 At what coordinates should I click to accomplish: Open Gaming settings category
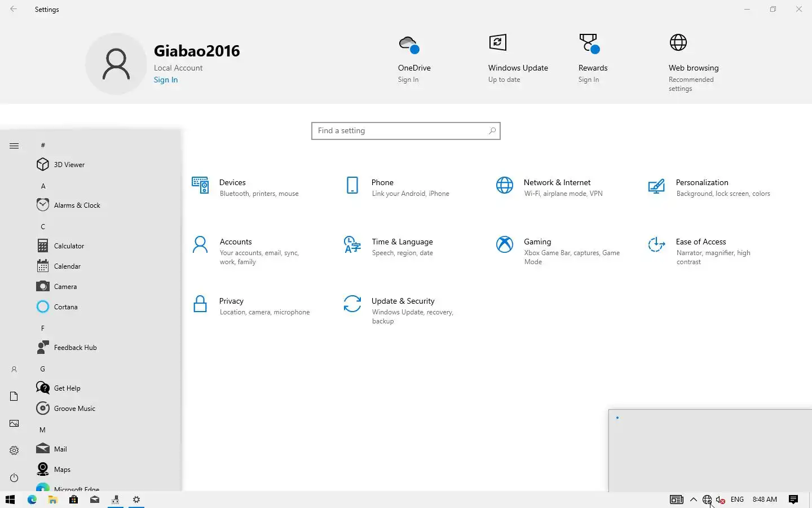tap(558, 251)
